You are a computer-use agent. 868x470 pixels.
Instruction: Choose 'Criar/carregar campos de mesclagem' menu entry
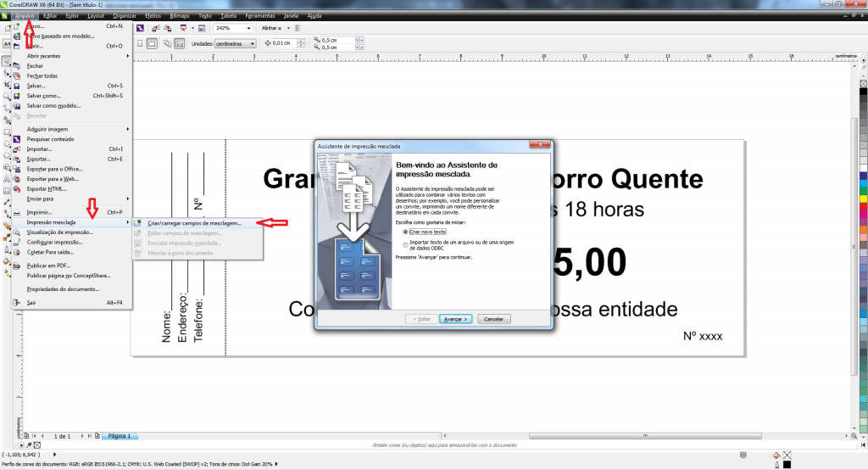coord(194,223)
